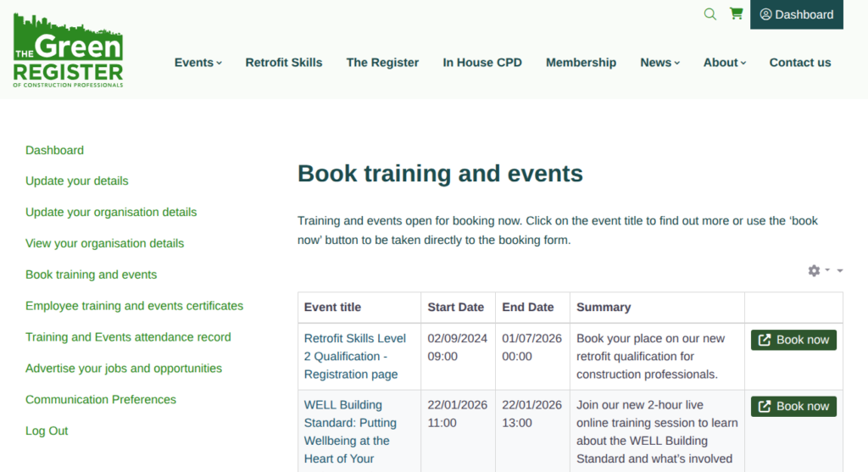Open the small arrow beside the gear
This screenshot has width=868, height=472.
click(840, 270)
